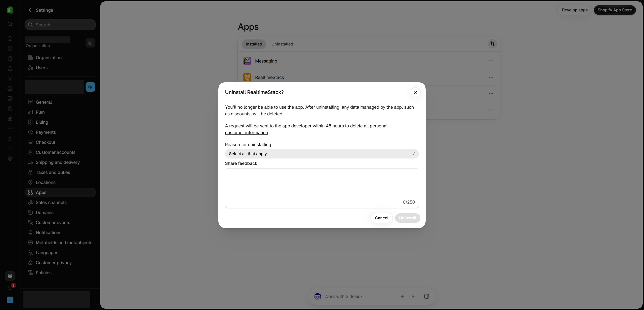Screen dimensions: 644x310
Task: Open Domains settings page
Action: 60,213
